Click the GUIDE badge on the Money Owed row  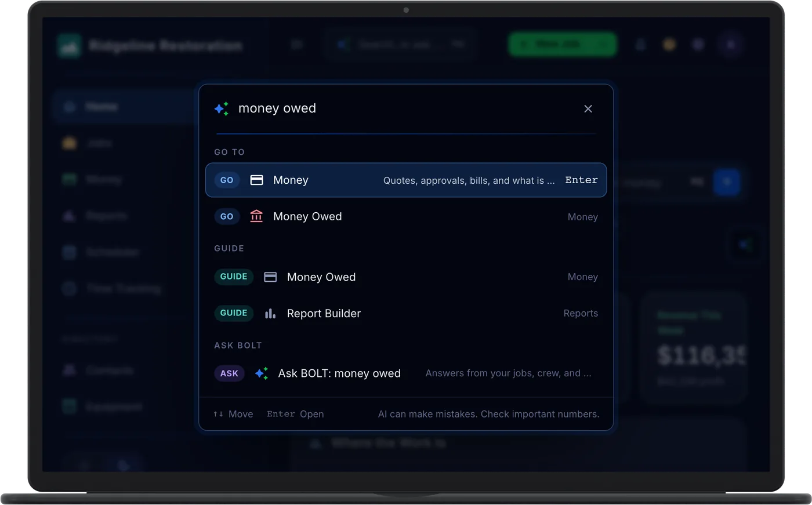point(234,277)
